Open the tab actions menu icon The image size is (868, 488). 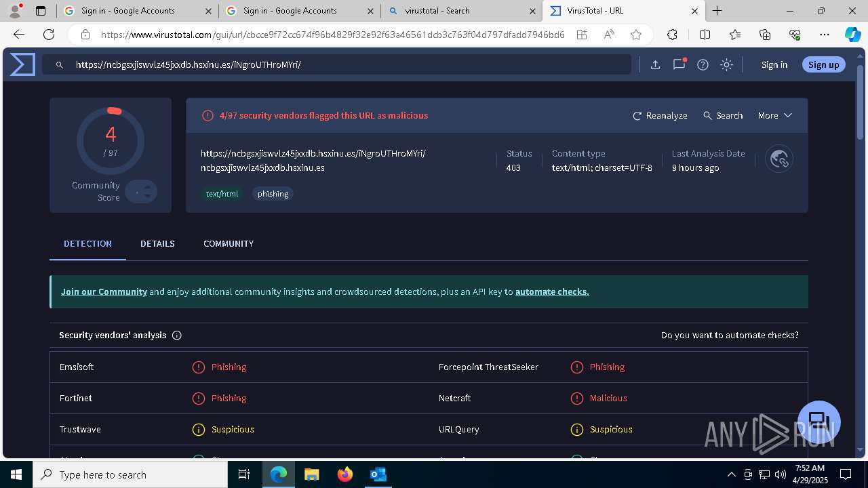41,11
